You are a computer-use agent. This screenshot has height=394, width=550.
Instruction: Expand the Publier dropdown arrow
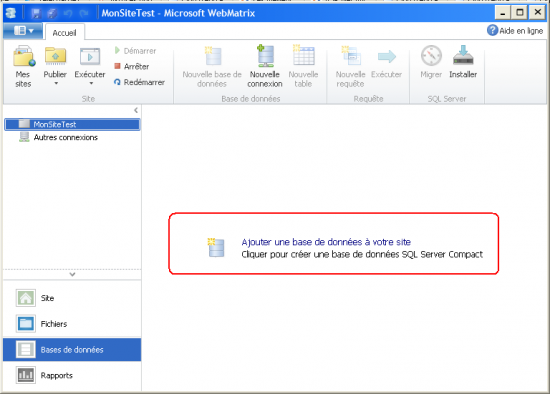(56, 84)
